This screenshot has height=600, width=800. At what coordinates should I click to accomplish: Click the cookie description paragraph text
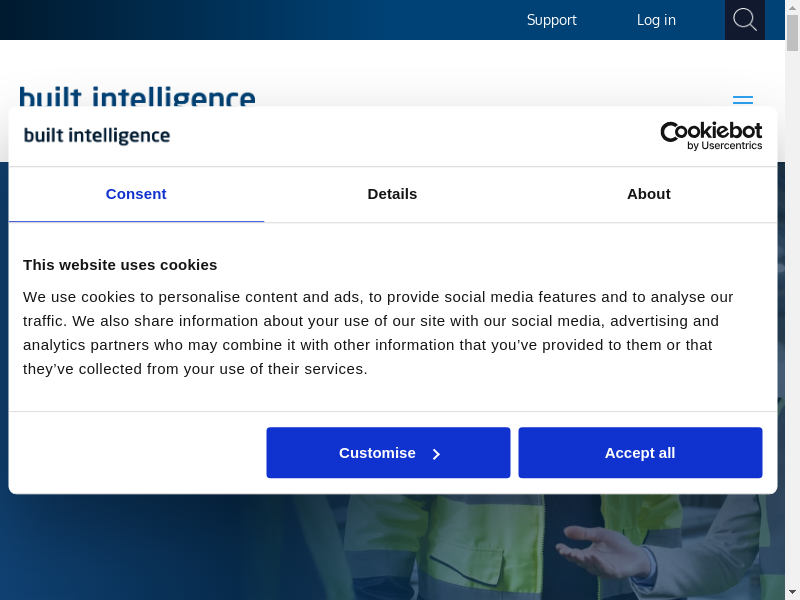[378, 333]
